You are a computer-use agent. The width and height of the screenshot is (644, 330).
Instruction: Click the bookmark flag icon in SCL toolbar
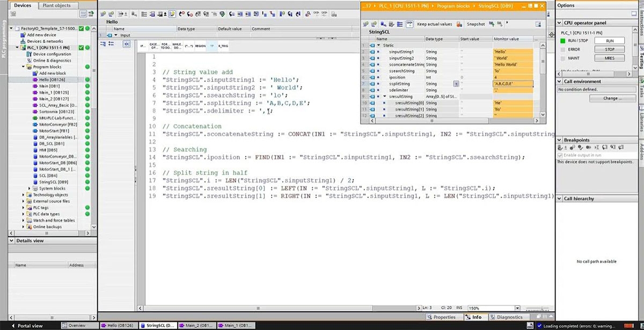[282, 14]
